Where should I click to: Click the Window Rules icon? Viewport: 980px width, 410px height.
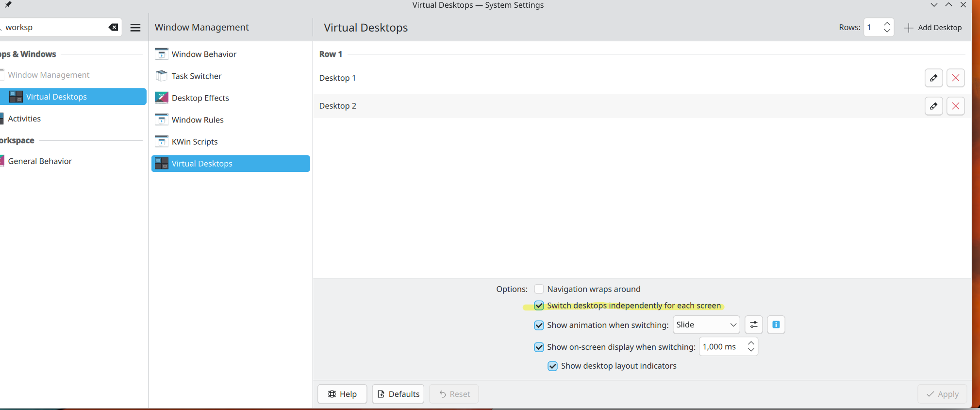(x=161, y=120)
